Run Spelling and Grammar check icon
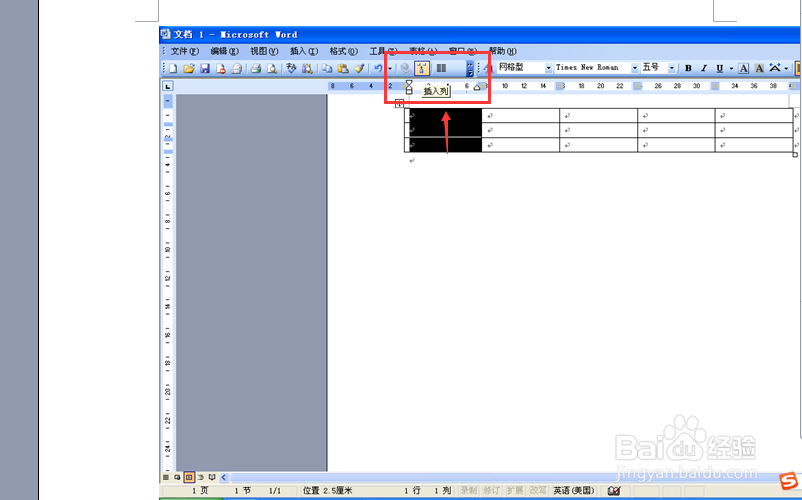This screenshot has width=802, height=500. pos(291,68)
